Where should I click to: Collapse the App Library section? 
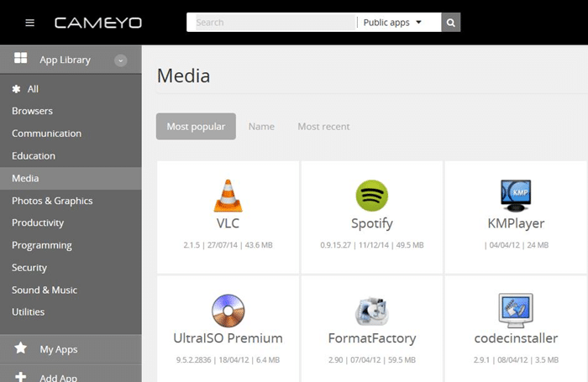point(121,60)
